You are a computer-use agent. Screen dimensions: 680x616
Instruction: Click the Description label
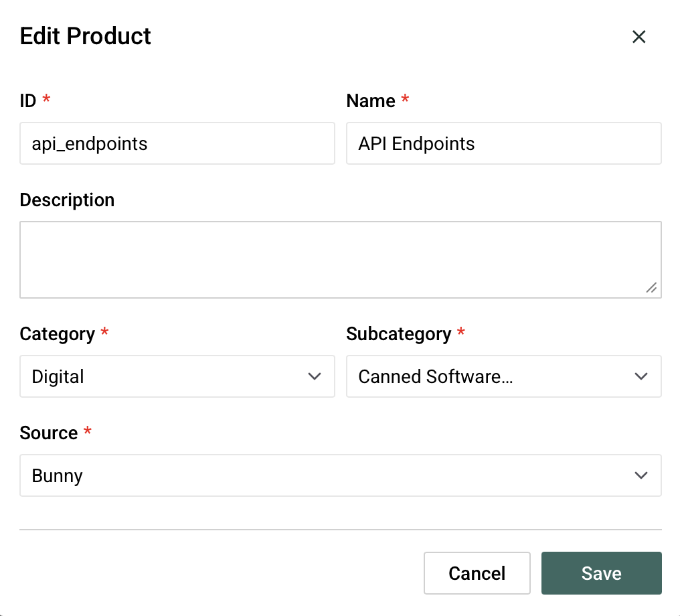[67, 200]
